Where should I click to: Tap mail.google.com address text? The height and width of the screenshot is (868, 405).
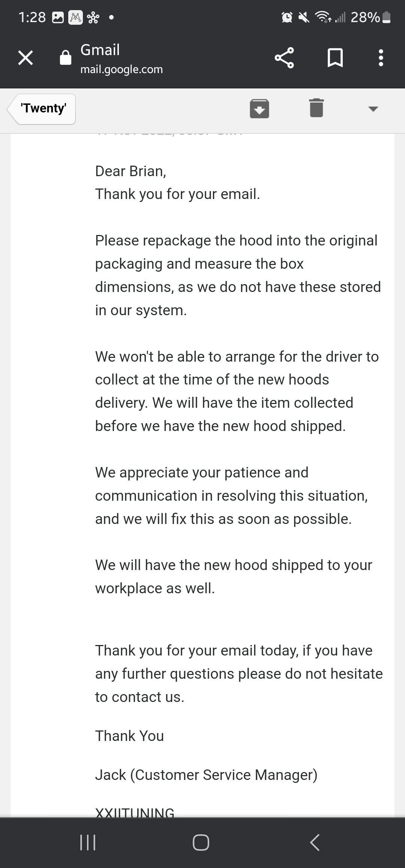pyautogui.click(x=121, y=69)
